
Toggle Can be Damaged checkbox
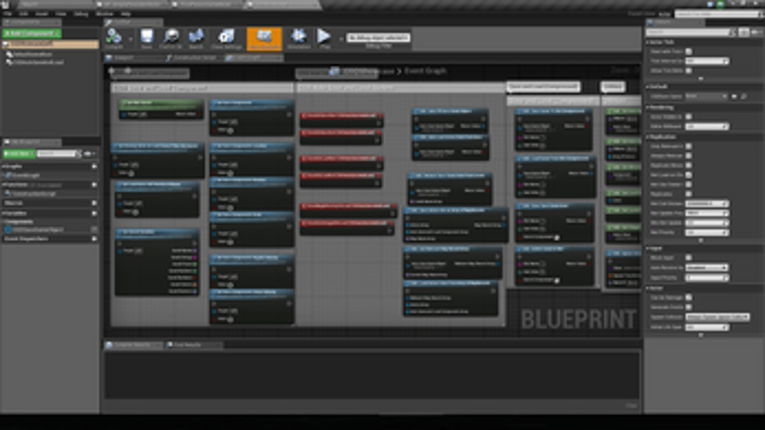[688, 297]
